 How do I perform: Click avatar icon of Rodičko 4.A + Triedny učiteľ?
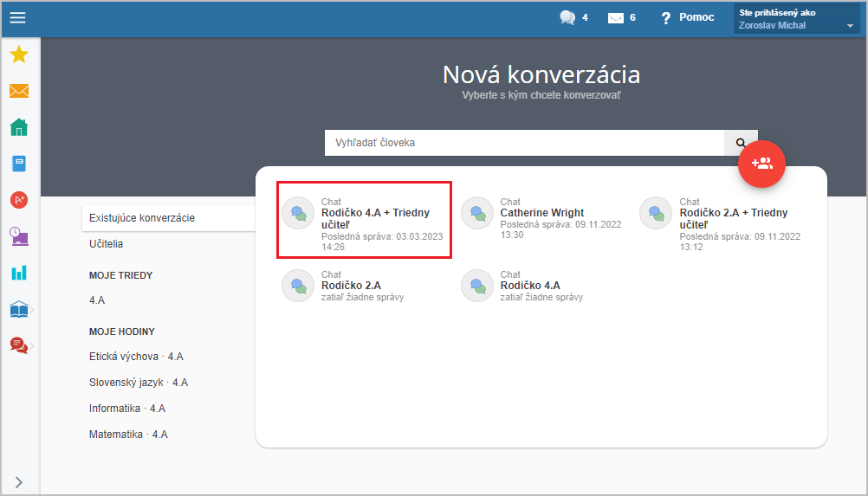[298, 213]
